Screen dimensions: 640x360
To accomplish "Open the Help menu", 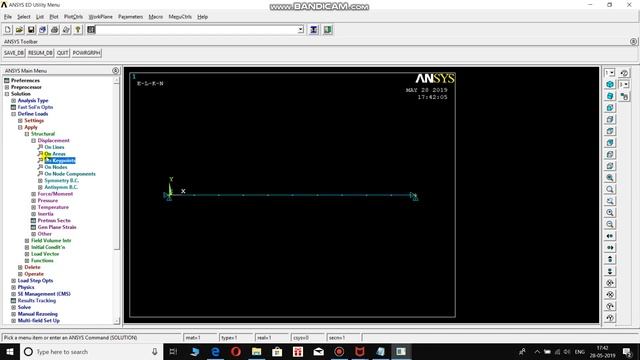I will 202,17.
